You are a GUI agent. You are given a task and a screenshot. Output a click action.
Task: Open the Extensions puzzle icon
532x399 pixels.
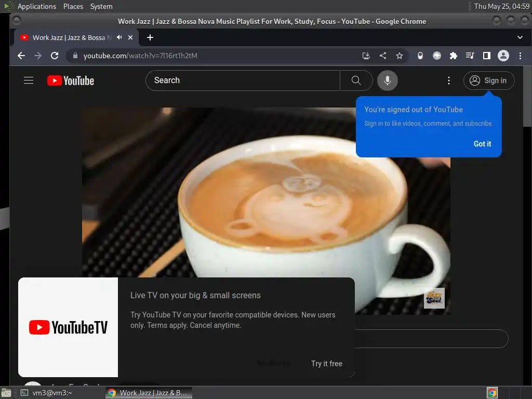[x=453, y=56]
